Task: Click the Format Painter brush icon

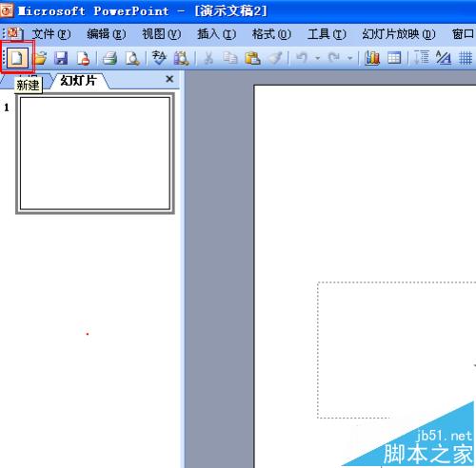Action: (x=275, y=58)
